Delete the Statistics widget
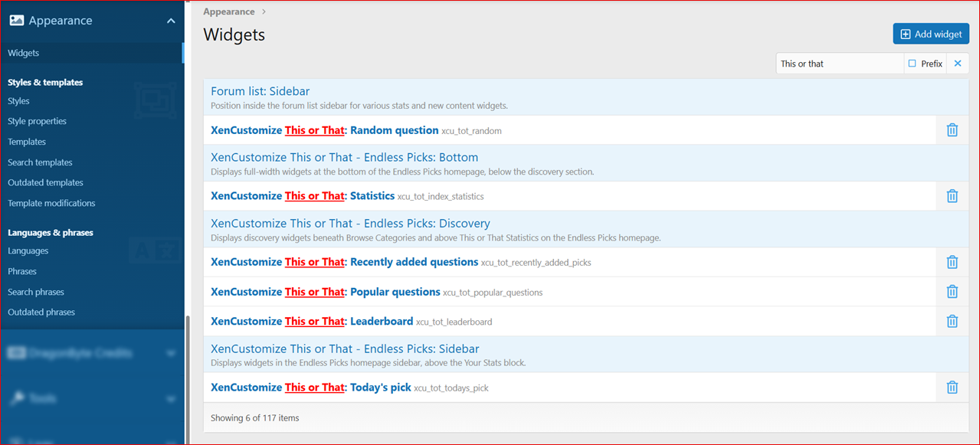 click(952, 196)
